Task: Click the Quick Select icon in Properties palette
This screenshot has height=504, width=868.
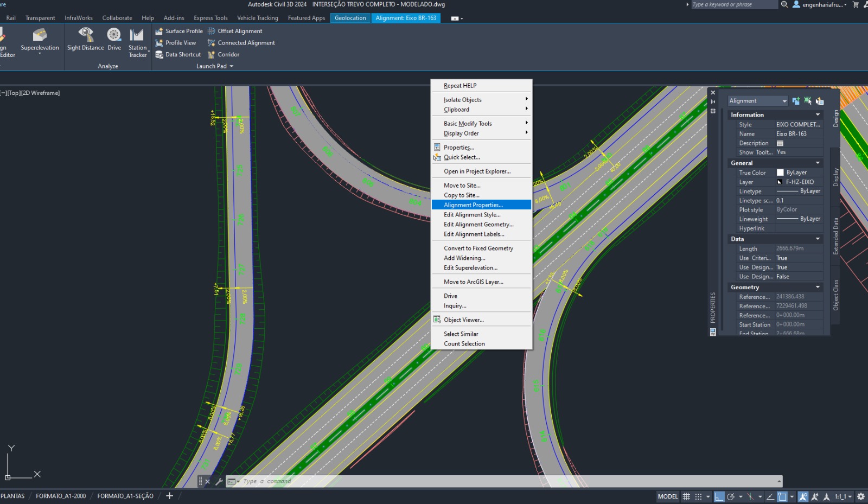Action: click(820, 101)
